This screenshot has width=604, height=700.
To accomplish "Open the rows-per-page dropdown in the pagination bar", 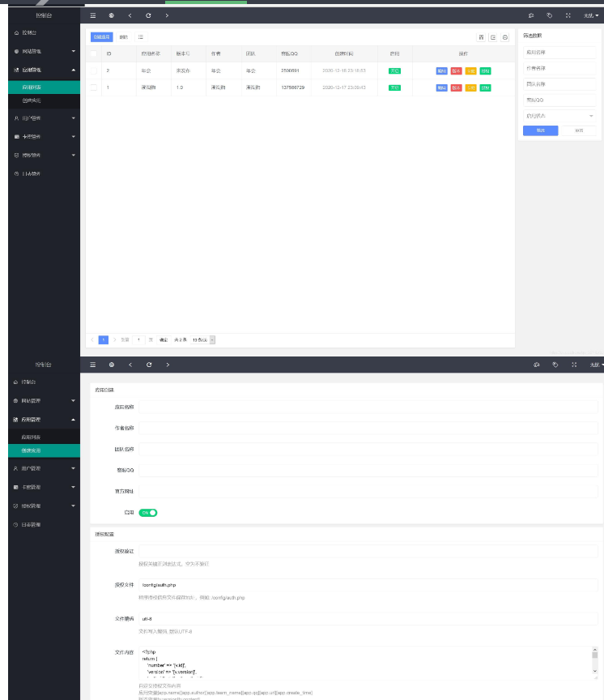I will click(203, 339).
